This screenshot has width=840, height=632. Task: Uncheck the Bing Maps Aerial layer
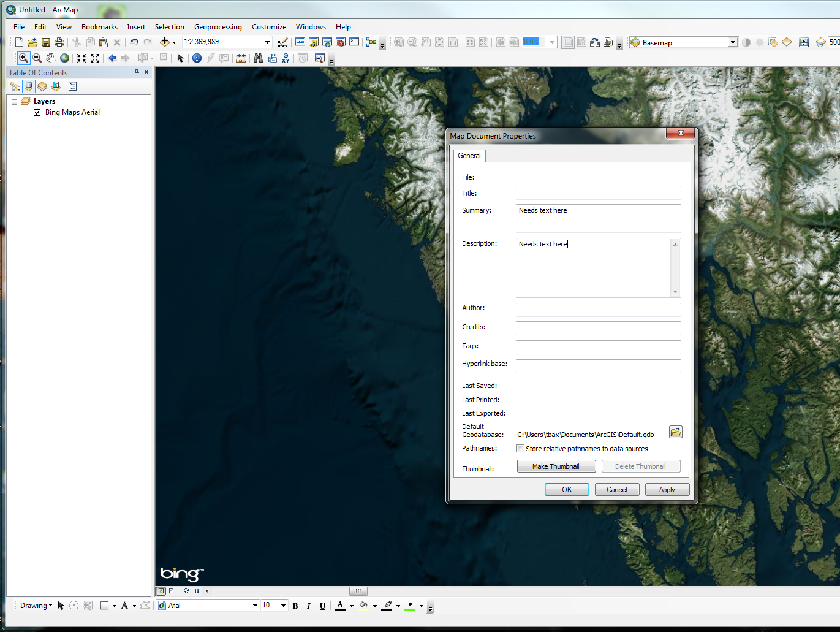point(37,112)
